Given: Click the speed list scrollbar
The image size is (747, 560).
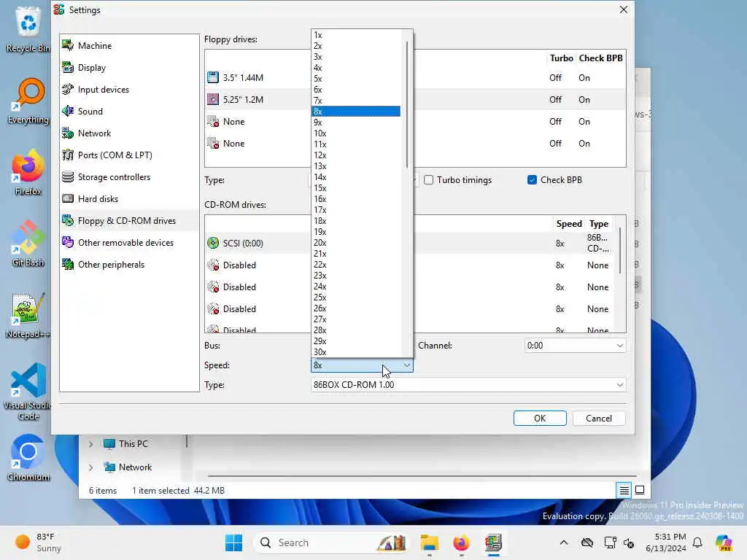Looking at the screenshot, I should (x=407, y=105).
